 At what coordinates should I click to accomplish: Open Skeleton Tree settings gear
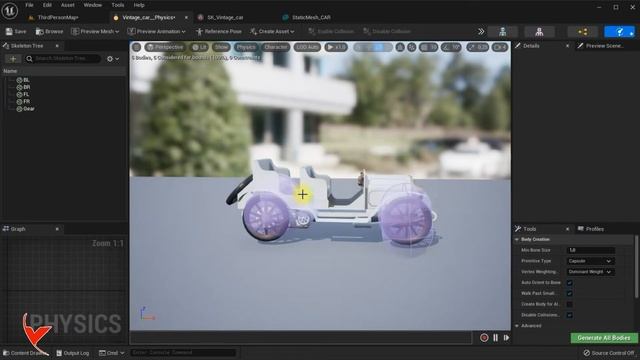[x=113, y=59]
